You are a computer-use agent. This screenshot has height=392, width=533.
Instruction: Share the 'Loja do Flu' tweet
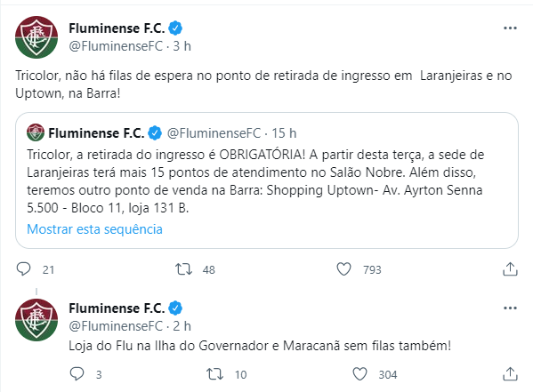(x=510, y=374)
